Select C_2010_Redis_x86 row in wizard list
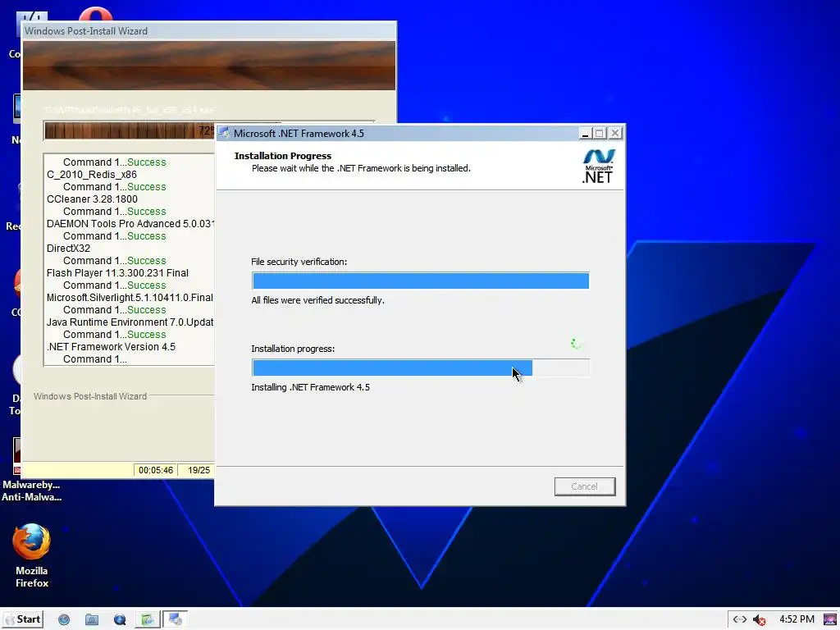The height and width of the screenshot is (630, 840). tap(92, 175)
